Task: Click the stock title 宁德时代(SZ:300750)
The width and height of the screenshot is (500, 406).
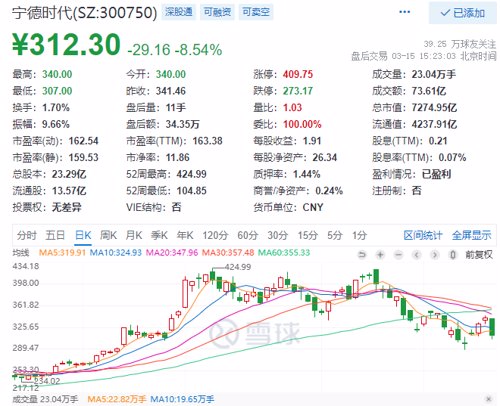Action: pyautogui.click(x=85, y=13)
